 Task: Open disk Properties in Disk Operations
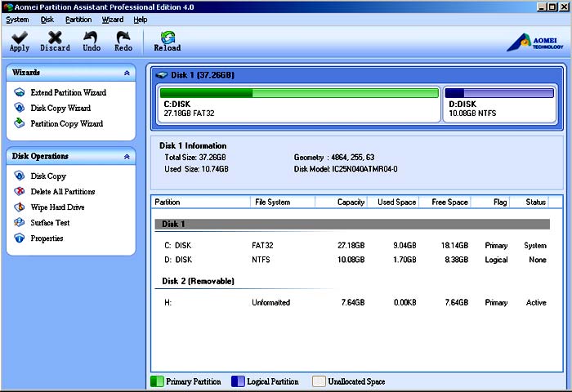(47, 238)
